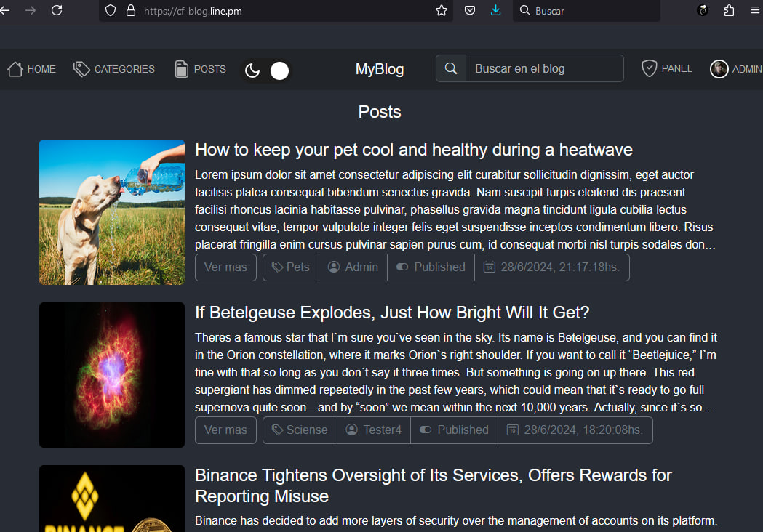The width and height of the screenshot is (763, 532).
Task: Reload the page with the refresh icon
Action: [57, 10]
